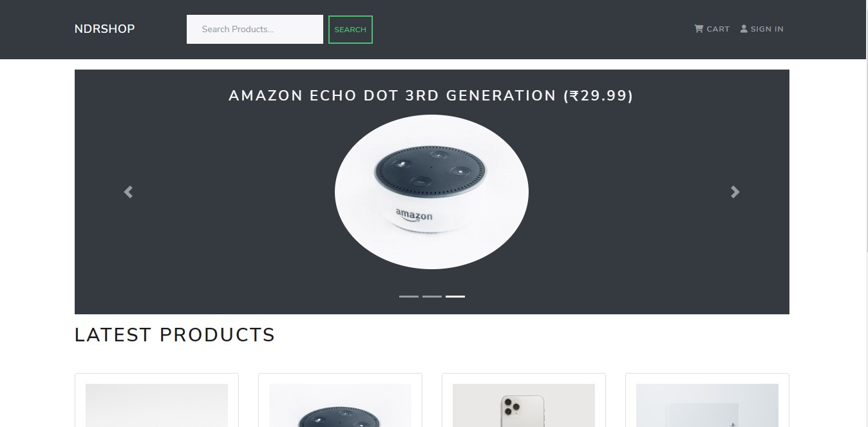Click the user profile icon beside Sign In
This screenshot has height=427, width=868.
pos(744,29)
